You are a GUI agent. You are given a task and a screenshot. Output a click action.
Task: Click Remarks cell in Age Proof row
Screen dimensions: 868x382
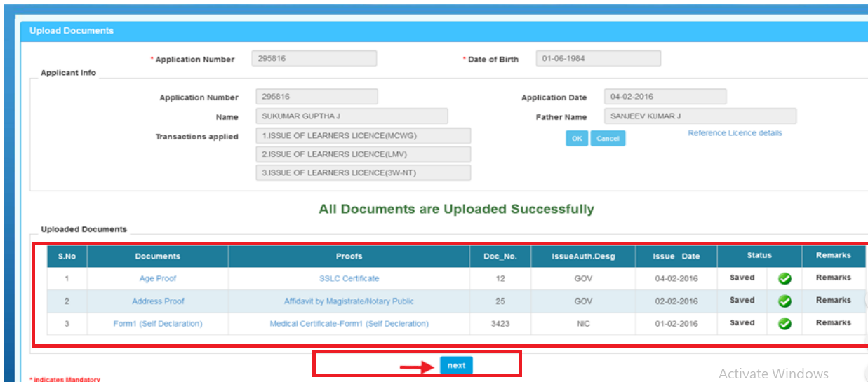click(834, 278)
